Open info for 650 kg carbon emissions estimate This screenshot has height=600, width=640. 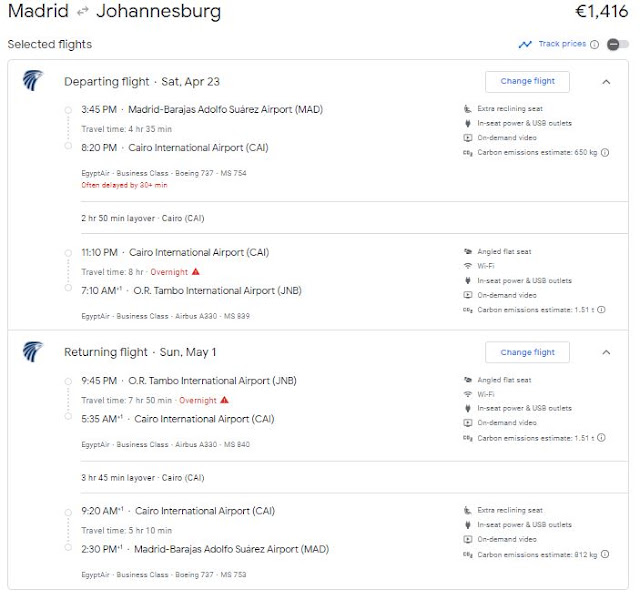[605, 152]
